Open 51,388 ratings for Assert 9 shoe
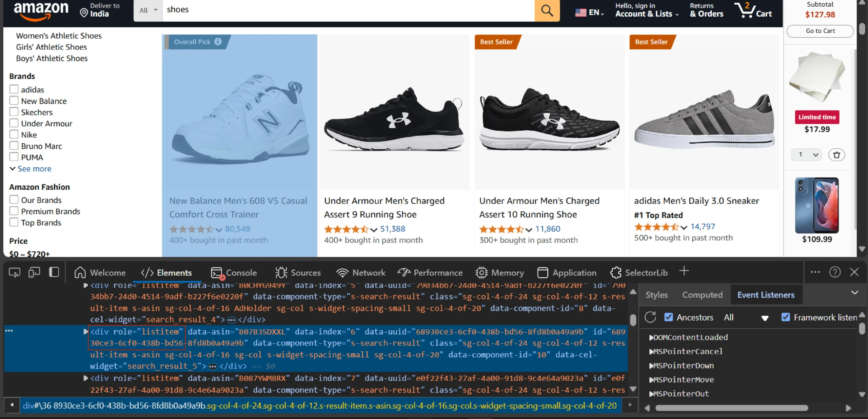Image resolution: width=868 pixels, height=419 pixels. [x=393, y=229]
